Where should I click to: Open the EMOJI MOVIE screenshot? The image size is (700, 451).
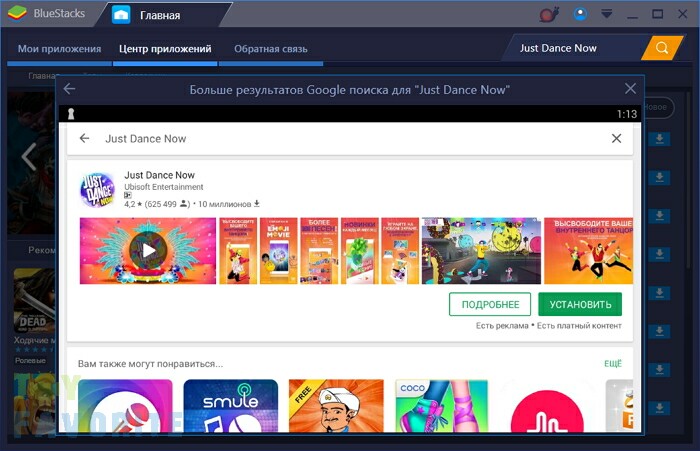point(279,251)
